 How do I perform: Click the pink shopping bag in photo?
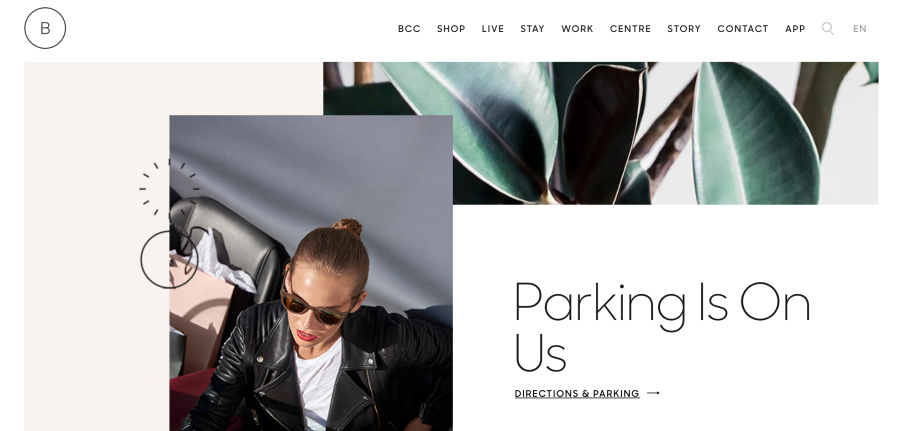pos(201,321)
